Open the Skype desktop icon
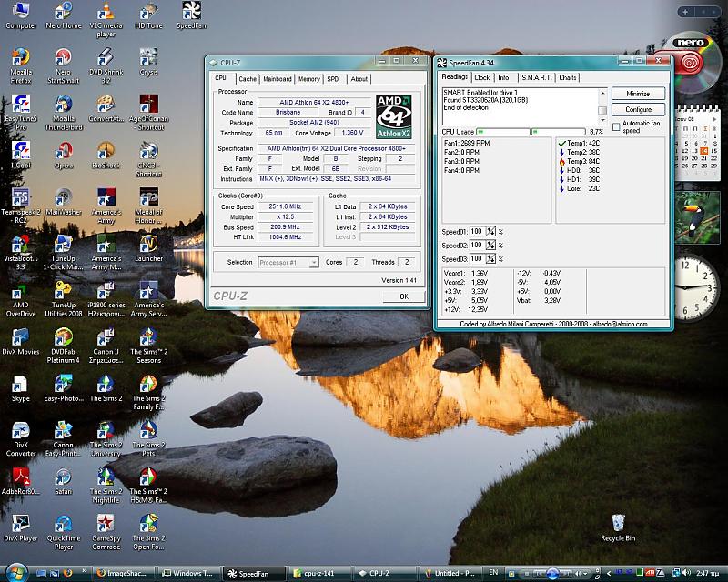 click(x=20, y=388)
